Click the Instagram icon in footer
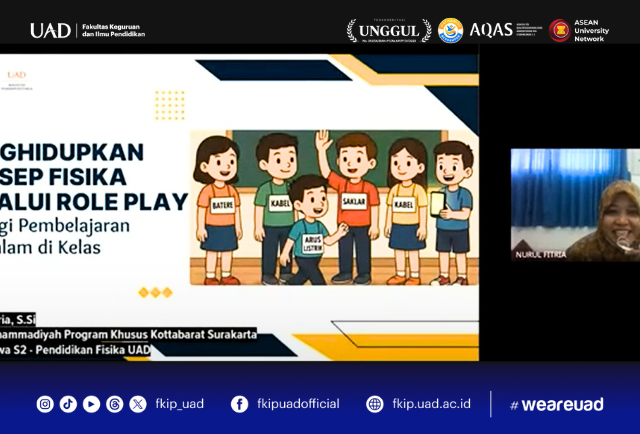Image resolution: width=640 pixels, height=434 pixels. (45, 404)
